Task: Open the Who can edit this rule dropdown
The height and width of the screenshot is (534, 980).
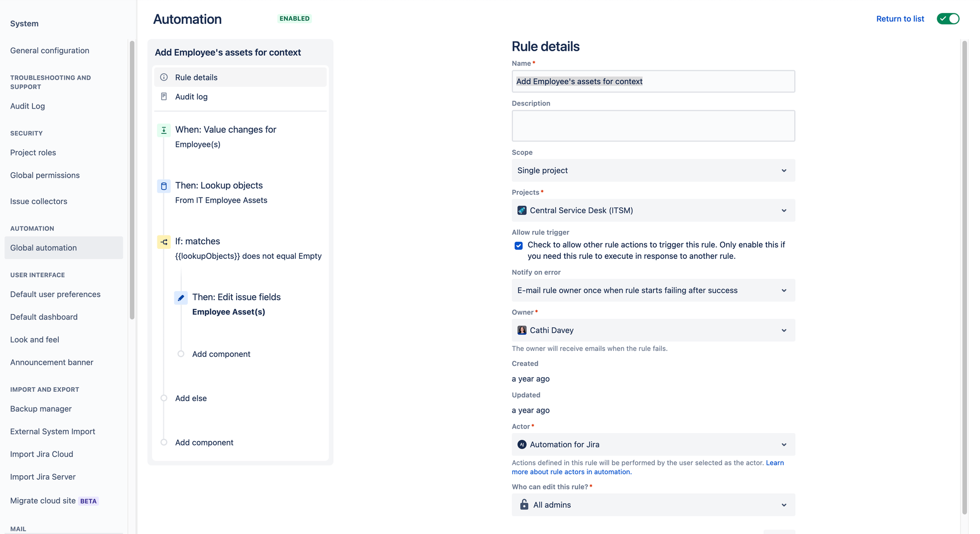Action: [x=653, y=505]
